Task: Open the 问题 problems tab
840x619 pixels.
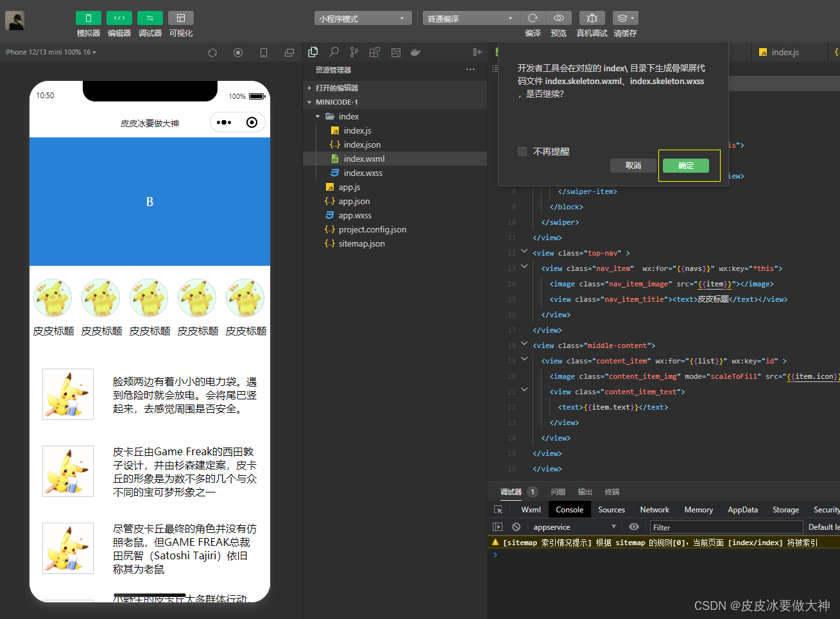Action: click(558, 492)
